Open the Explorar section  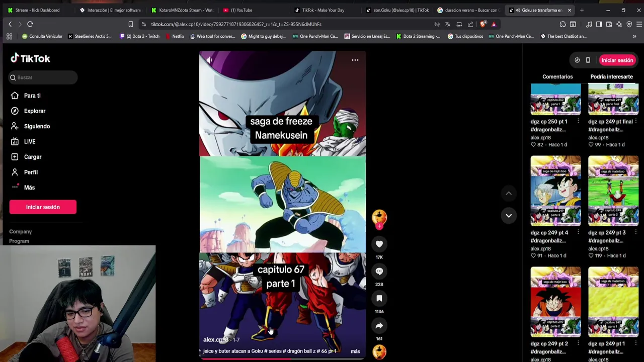tap(35, 111)
